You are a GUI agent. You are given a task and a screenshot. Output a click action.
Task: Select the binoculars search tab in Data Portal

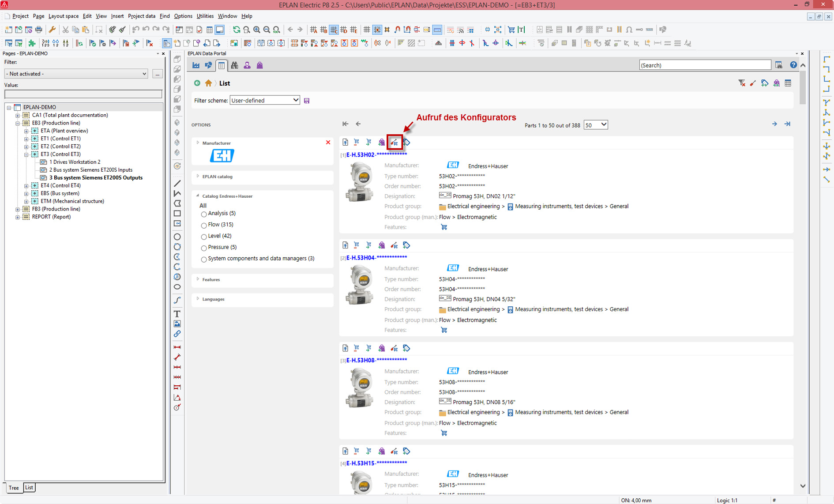(x=235, y=65)
